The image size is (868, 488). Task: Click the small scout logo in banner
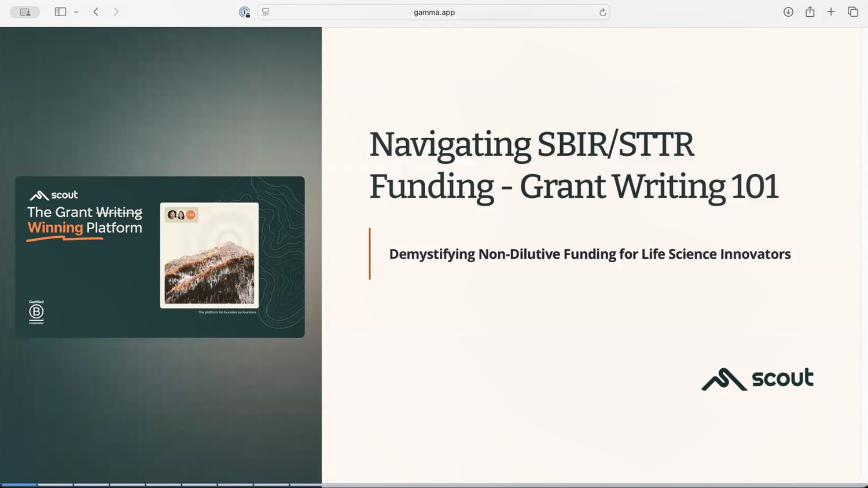54,195
